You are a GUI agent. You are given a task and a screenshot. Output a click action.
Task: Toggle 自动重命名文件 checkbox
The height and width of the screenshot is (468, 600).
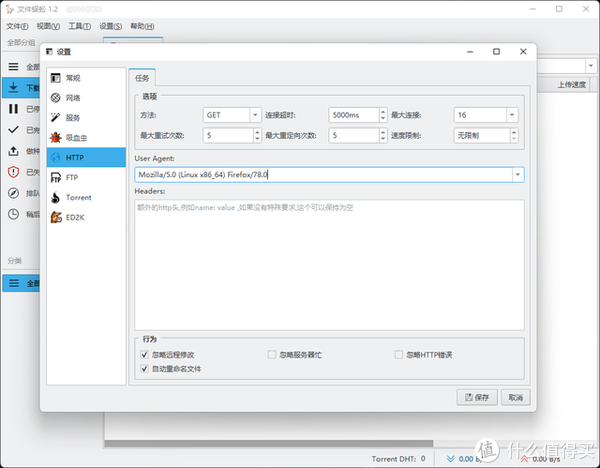[144, 369]
